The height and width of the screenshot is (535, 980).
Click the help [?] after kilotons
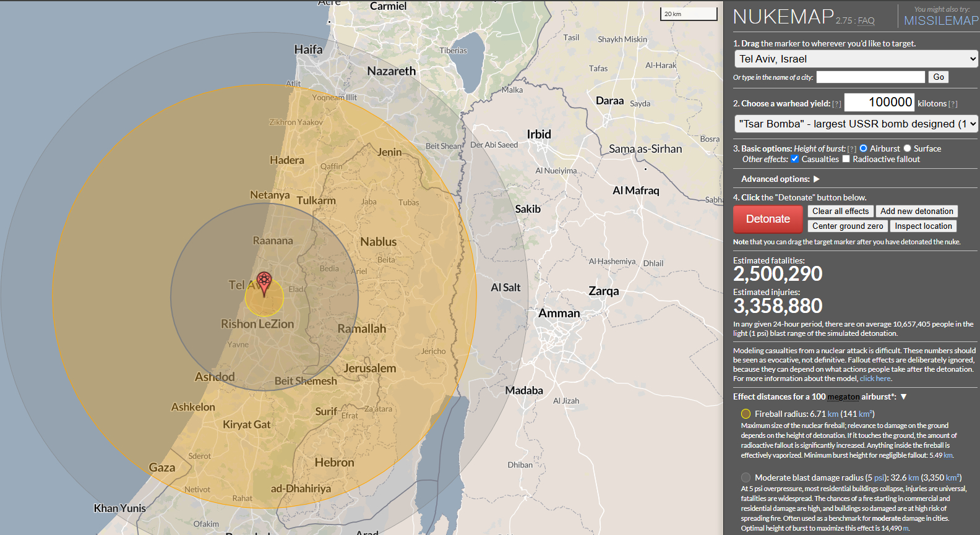[x=953, y=104]
